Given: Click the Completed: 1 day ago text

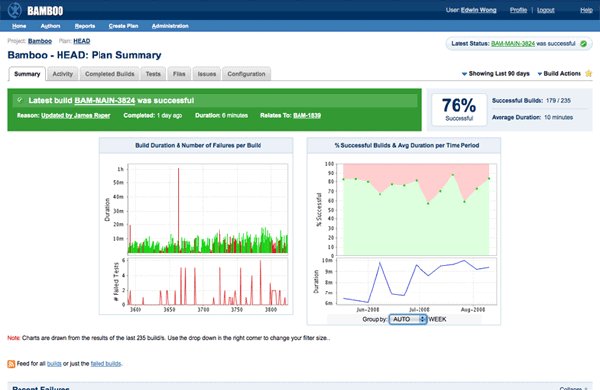Looking at the screenshot, I should pyautogui.click(x=153, y=115).
